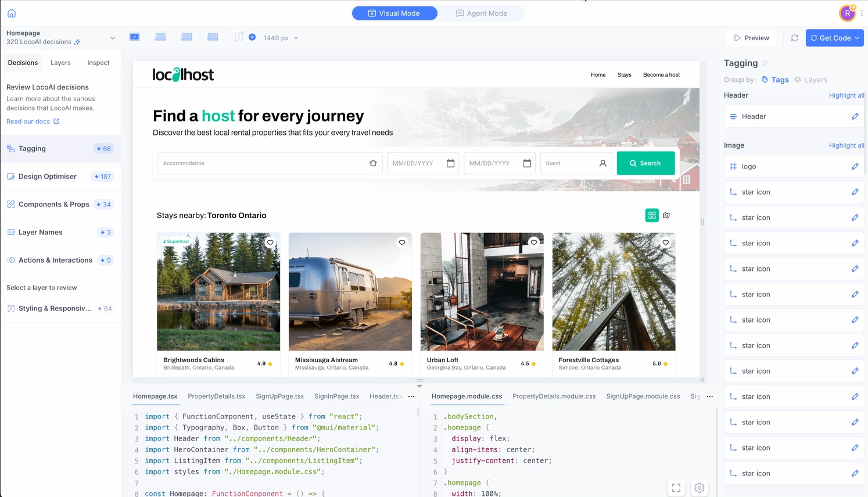Expand the Homepage page selector chevron
Image resolution: width=868 pixels, height=497 pixels.
click(113, 38)
